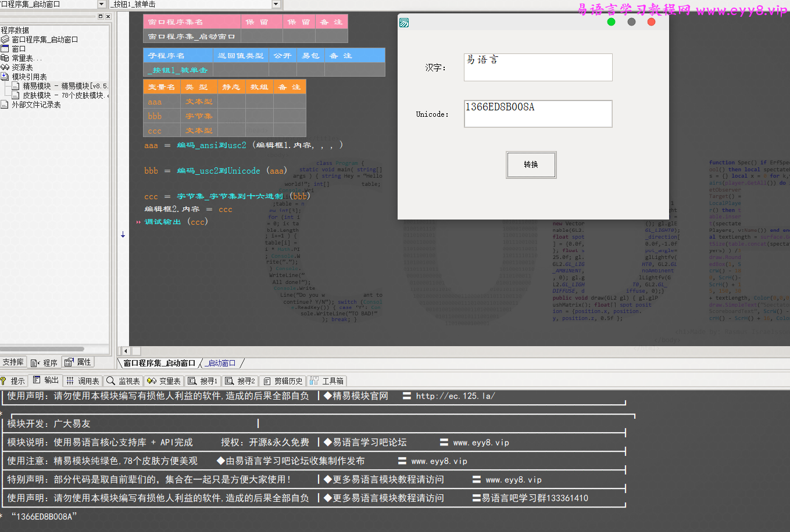Click the editor horizontal scrollbar left arrow
Viewport: 790px width, 532px height.
(x=125, y=351)
